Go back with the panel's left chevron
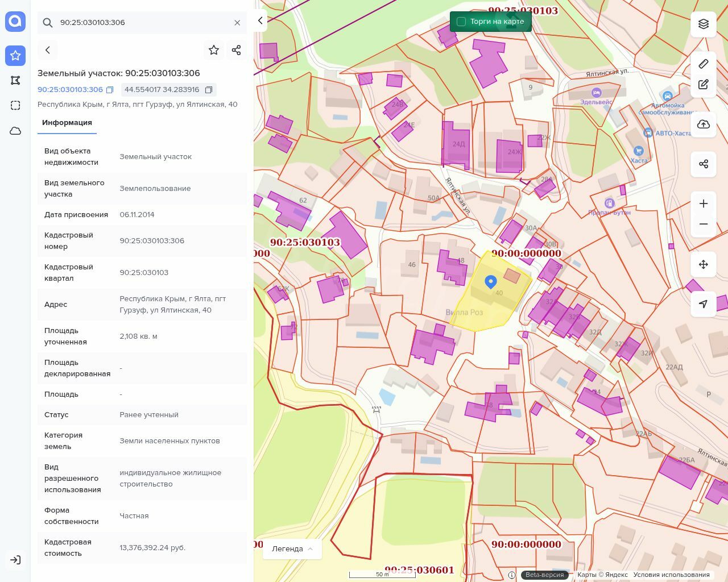The image size is (728, 582). [x=48, y=50]
